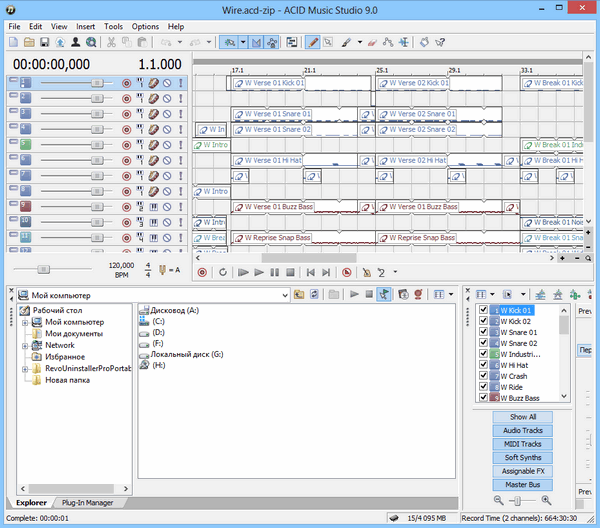Uncheck the W Hi Hat track checkbox
Viewport: 600px width, 528px height.
(484, 363)
